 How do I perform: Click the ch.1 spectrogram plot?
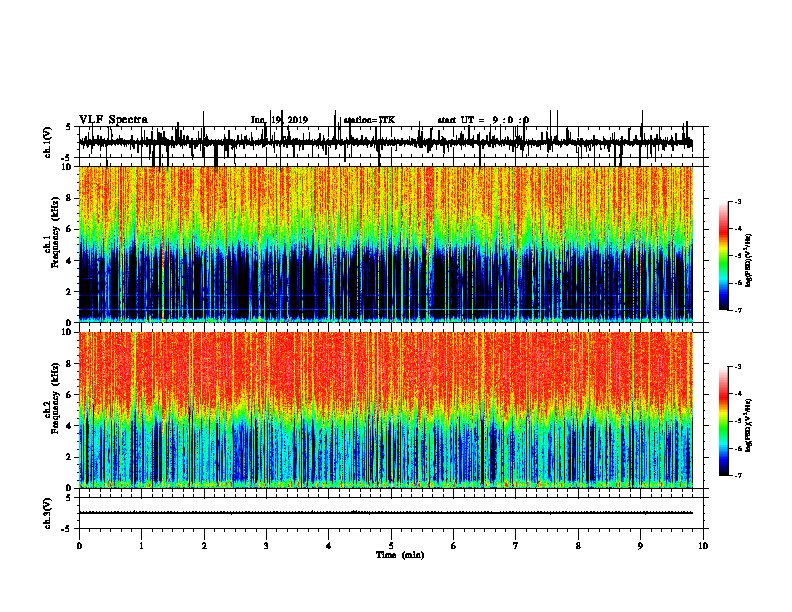pyautogui.click(x=385, y=244)
